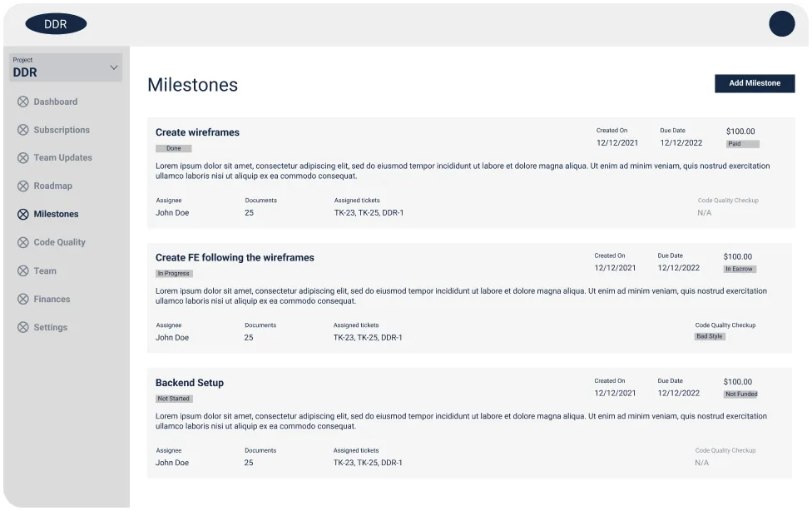
Task: Go to the Milestones menu item
Action: 56,215
